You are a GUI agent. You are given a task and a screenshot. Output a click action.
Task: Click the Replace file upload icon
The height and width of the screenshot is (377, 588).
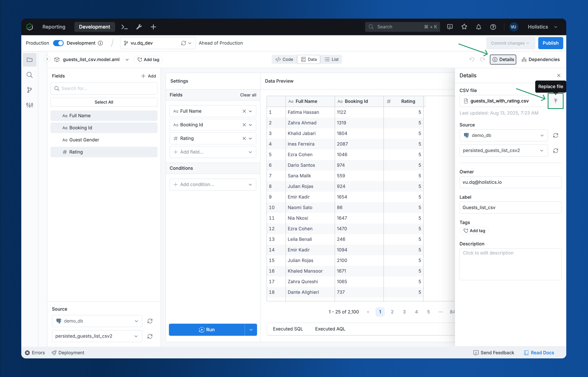click(555, 101)
